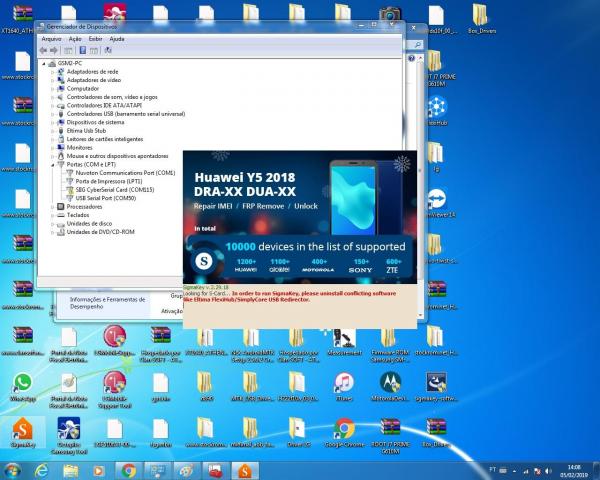The image size is (600, 480).
Task: Click the Properties icon in Device Manager toolbar
Action: (82, 50)
